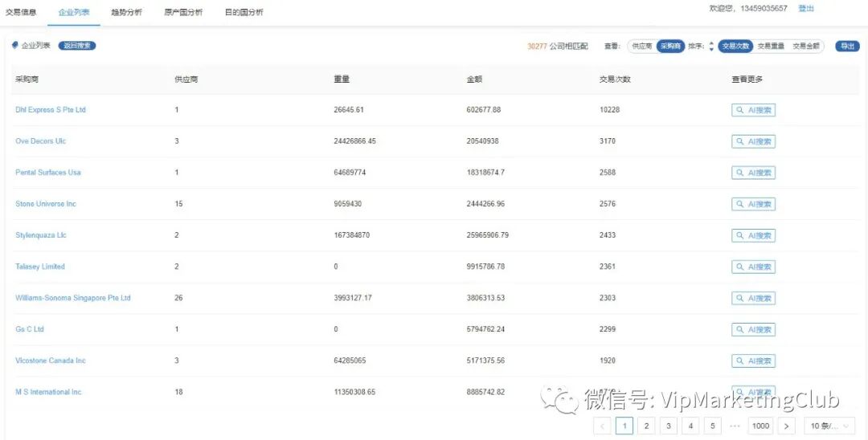Screen dimensions: 868x440
Task: Open Vicostone Canada Inc company link
Action: (x=51, y=361)
